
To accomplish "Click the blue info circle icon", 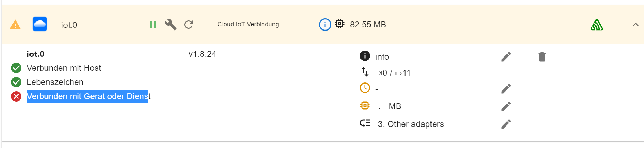I will point(325,25).
